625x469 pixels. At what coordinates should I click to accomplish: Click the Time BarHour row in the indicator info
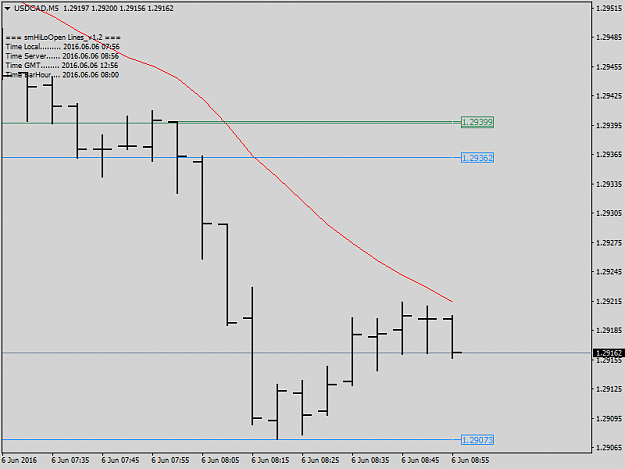click(x=62, y=75)
